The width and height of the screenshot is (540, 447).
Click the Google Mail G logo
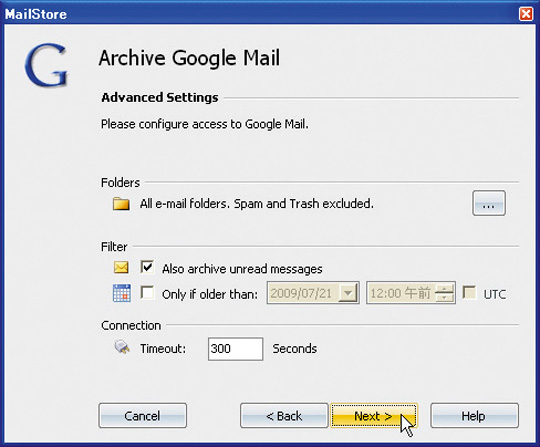click(x=46, y=64)
